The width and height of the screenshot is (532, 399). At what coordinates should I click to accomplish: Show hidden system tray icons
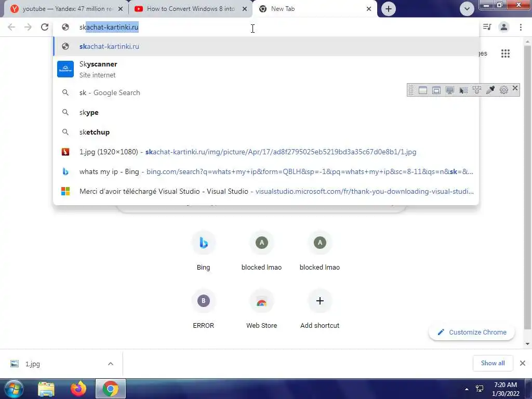467,389
